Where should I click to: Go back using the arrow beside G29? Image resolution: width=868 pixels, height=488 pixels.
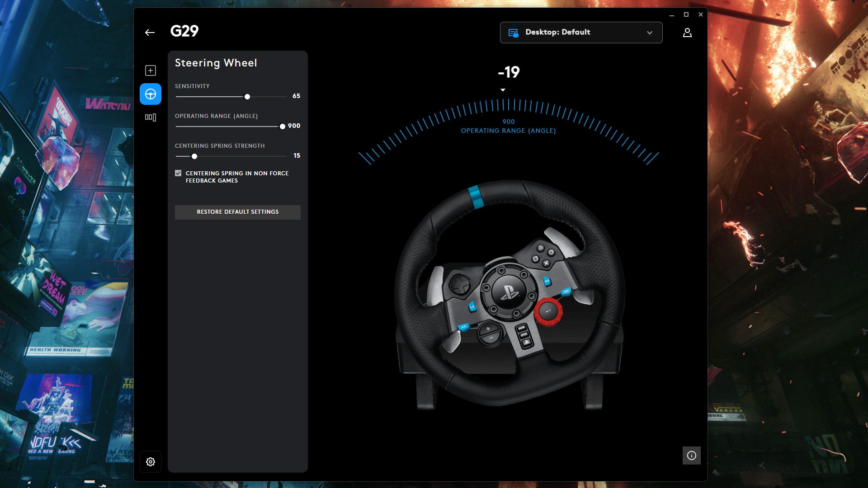click(150, 33)
